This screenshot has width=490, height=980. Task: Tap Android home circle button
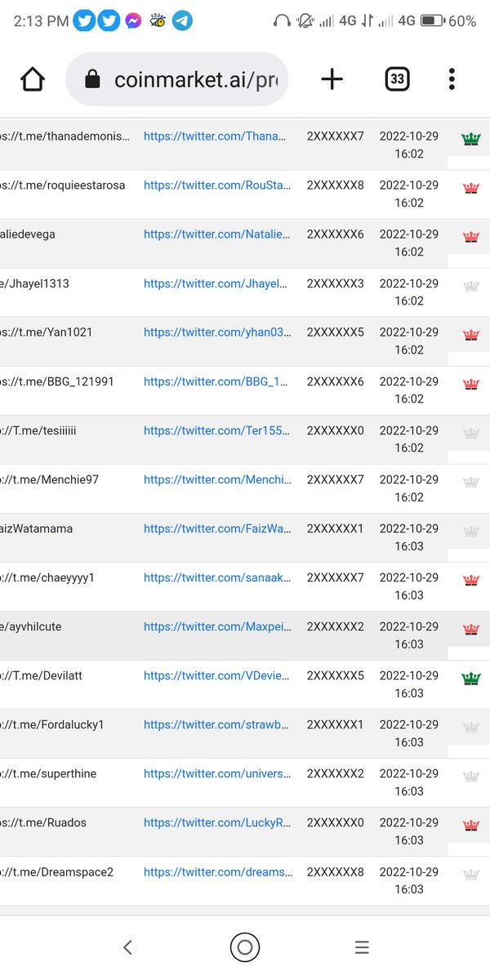tap(244, 947)
